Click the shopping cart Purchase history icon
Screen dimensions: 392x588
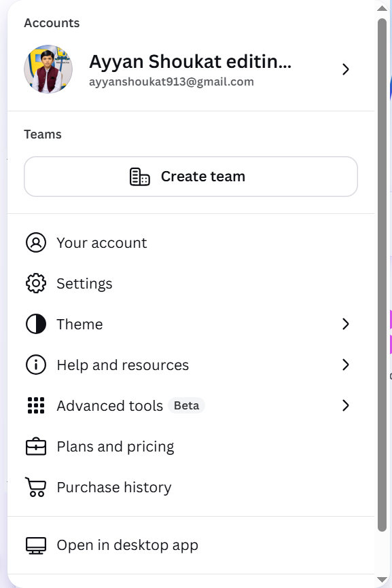click(x=35, y=487)
